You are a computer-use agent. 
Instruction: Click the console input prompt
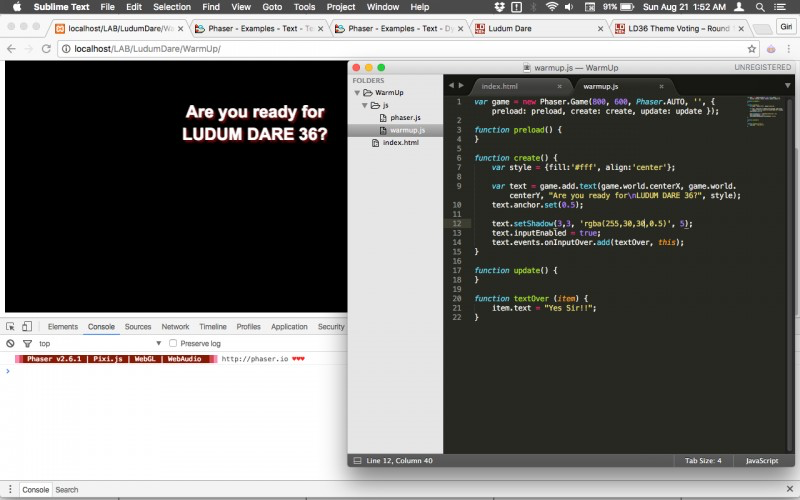[173, 371]
